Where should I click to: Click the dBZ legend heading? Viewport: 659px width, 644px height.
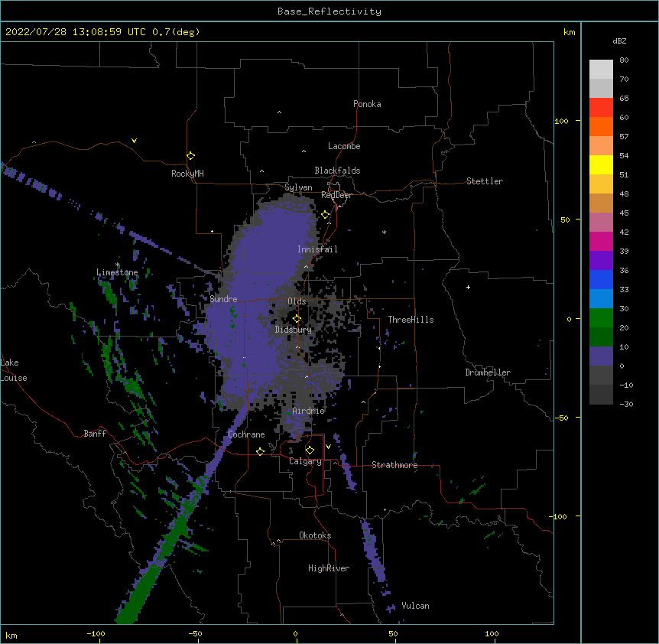[x=619, y=41]
